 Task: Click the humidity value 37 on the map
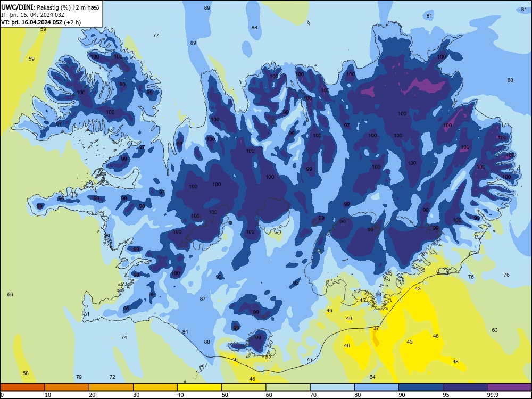point(376,328)
